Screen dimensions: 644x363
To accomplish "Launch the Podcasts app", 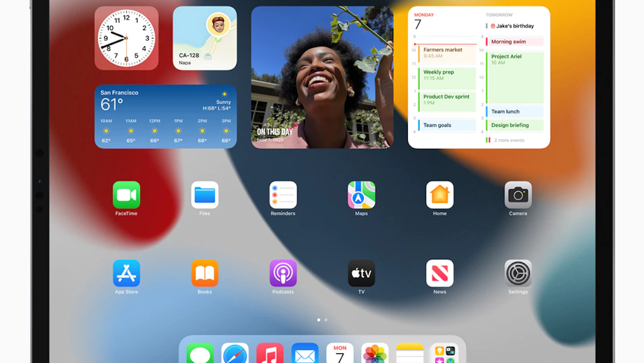I will coord(283,273).
